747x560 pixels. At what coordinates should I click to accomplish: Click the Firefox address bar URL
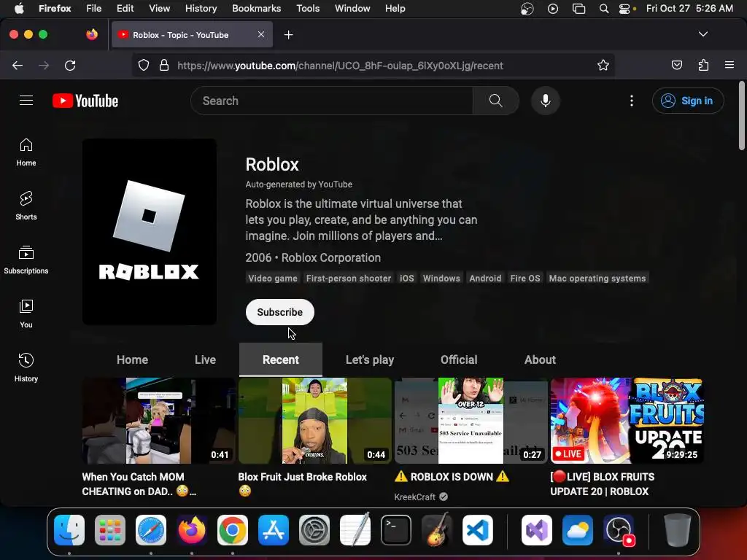coord(340,65)
